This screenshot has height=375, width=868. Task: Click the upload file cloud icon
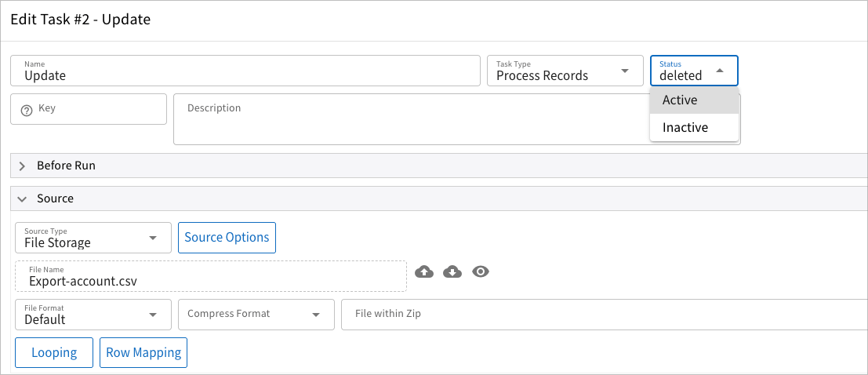423,272
